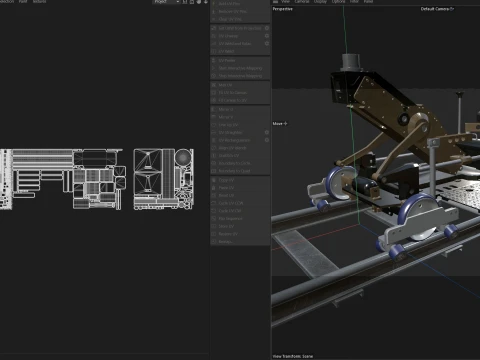Image resolution: width=480 pixels, height=360 pixels.
Task: Click the Perspective viewport label
Action: click(283, 9)
